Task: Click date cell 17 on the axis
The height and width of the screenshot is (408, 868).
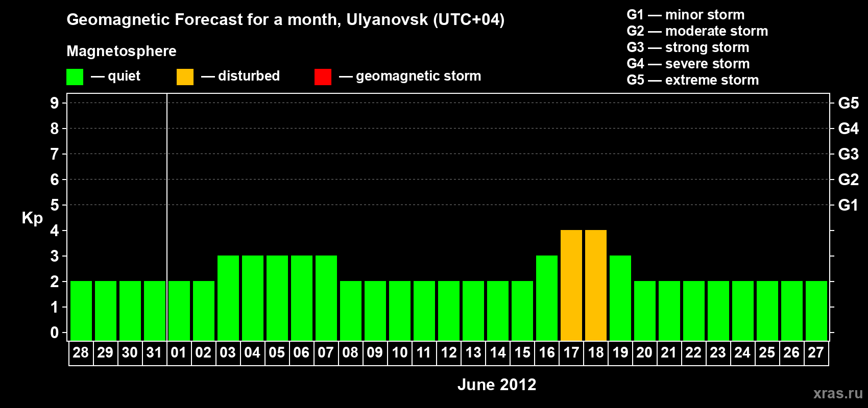Action: click(571, 353)
